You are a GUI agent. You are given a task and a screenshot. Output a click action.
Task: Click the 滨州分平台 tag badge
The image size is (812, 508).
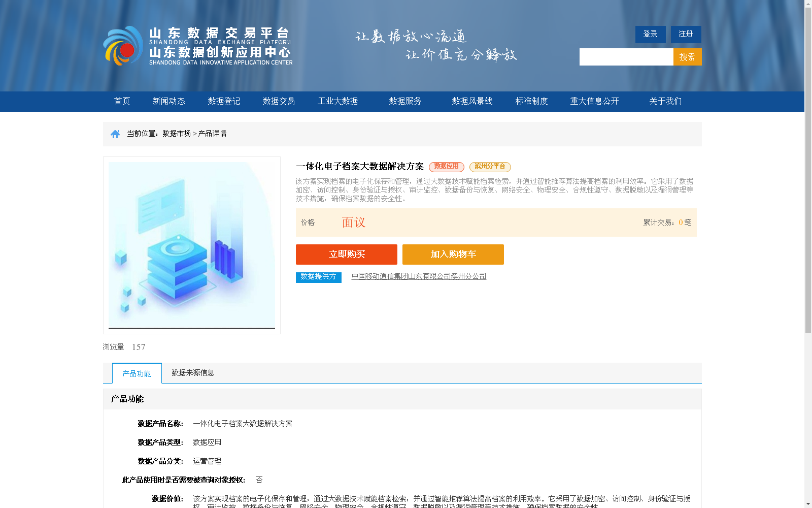[x=490, y=167]
